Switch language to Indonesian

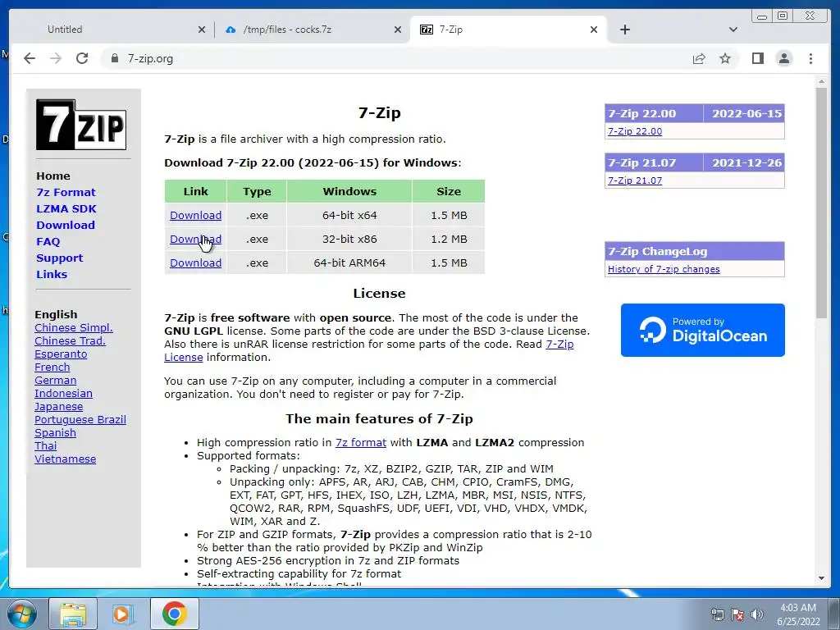[63, 393]
